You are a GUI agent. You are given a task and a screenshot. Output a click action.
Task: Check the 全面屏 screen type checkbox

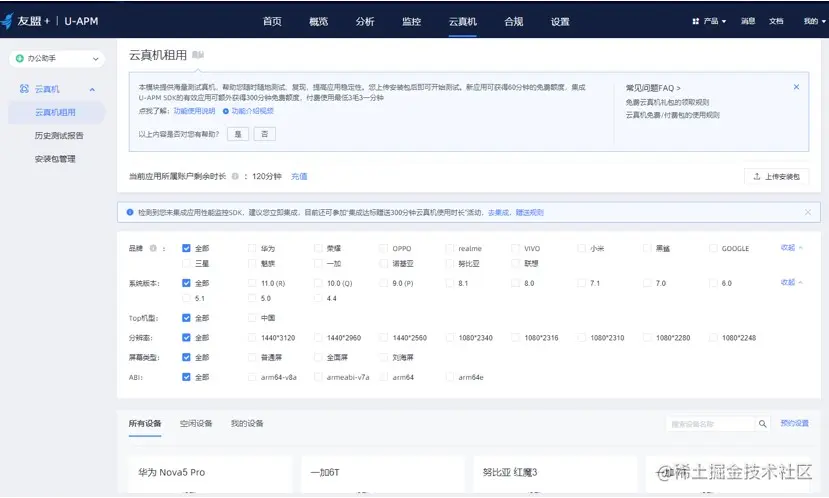(318, 357)
